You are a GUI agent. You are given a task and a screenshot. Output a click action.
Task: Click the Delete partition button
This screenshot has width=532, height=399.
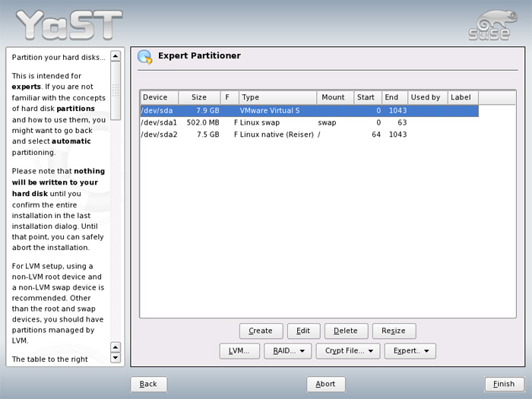(x=346, y=331)
